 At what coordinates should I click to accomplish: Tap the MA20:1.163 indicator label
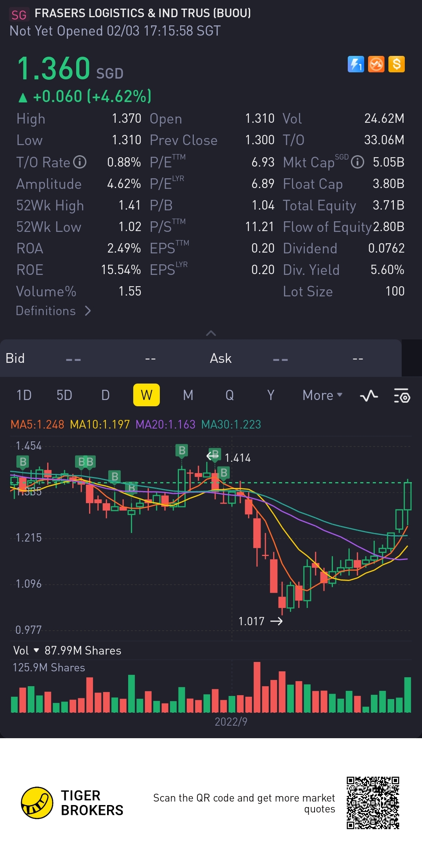165,424
